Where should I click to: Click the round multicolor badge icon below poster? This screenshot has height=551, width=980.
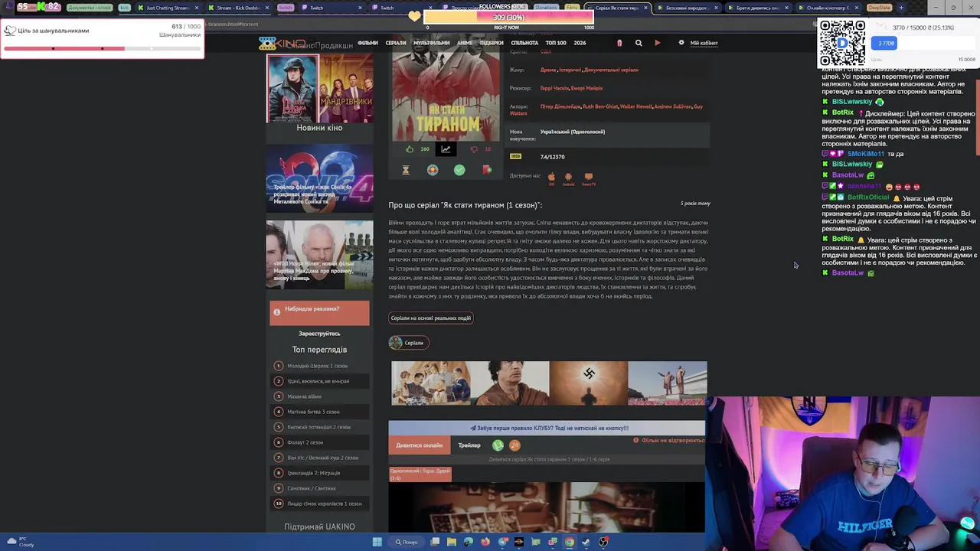[x=433, y=170]
